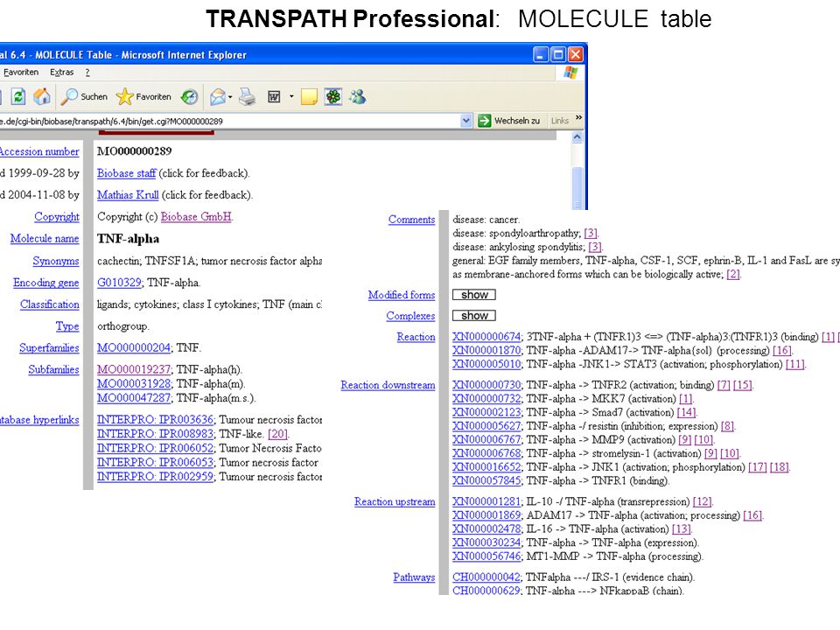
Task: Open the Copyright field link
Action: 57,216
